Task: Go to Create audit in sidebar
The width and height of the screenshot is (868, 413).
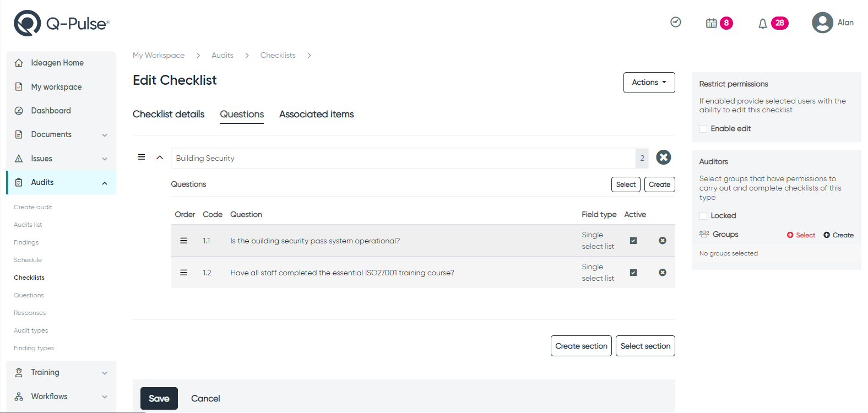Action: (x=33, y=207)
